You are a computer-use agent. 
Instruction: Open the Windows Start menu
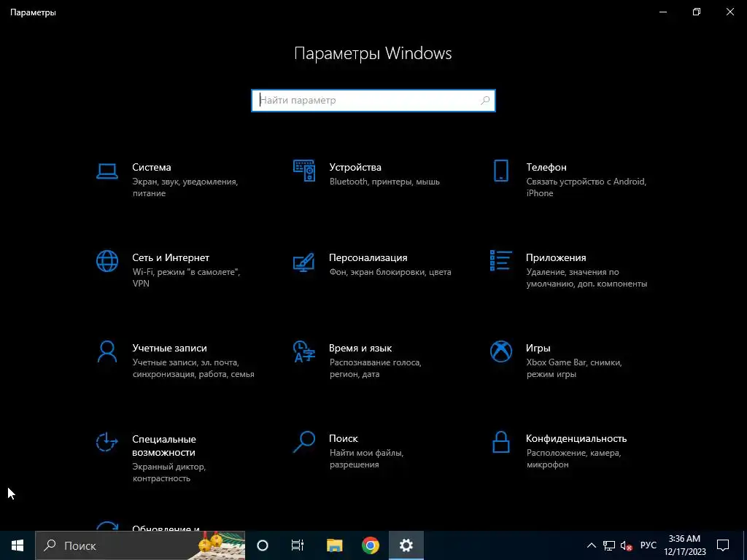(18, 545)
